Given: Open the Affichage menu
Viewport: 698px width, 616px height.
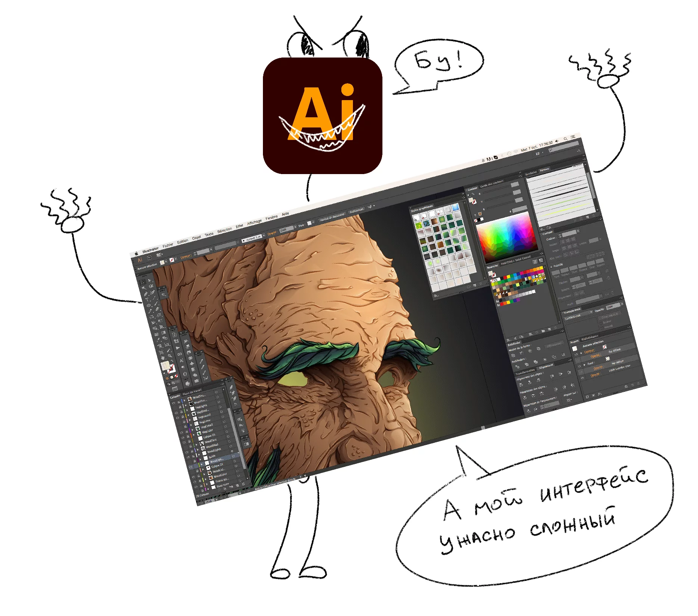Looking at the screenshot, I should (254, 222).
